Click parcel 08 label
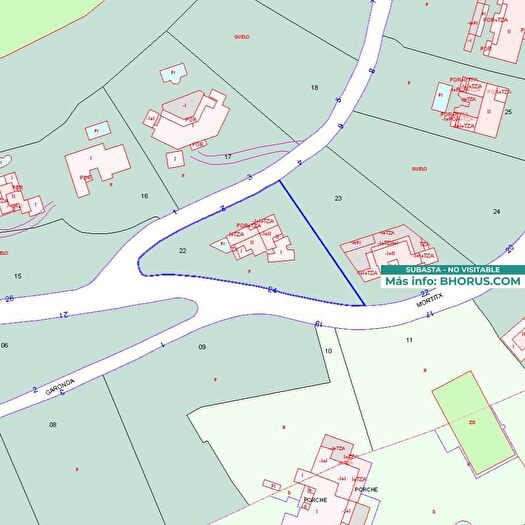Viewport: 525px width, 525px height. [x=53, y=425]
